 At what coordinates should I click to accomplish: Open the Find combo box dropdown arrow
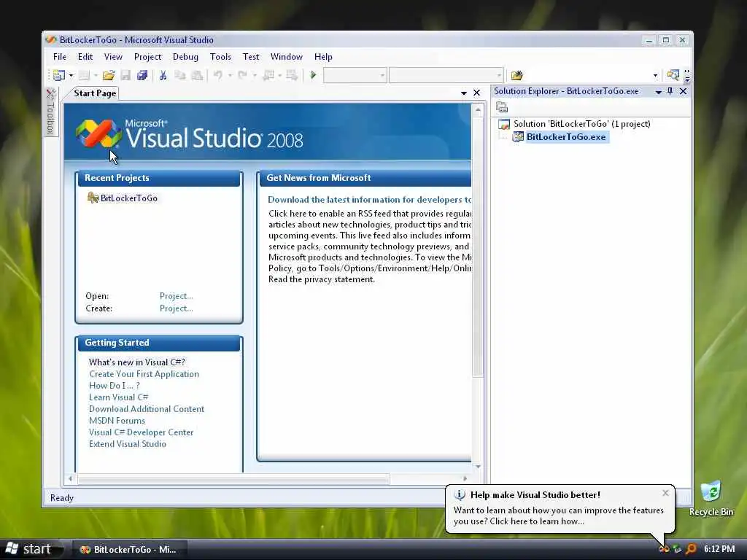coord(656,75)
